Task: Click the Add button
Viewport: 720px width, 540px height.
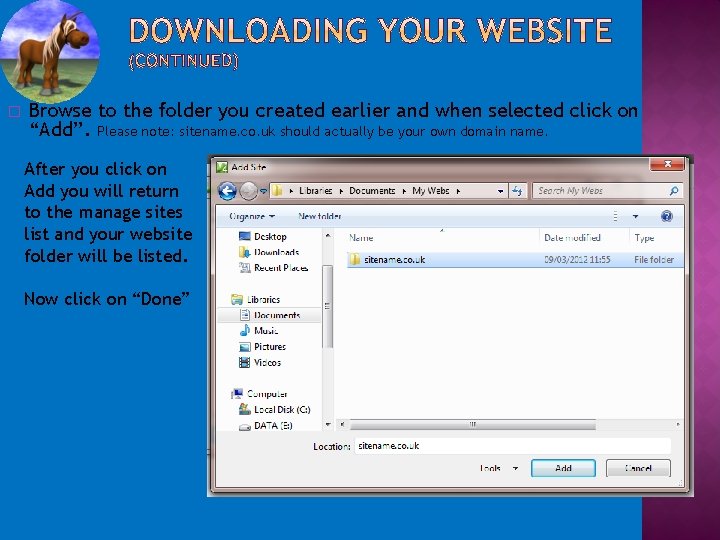Action: click(563, 468)
